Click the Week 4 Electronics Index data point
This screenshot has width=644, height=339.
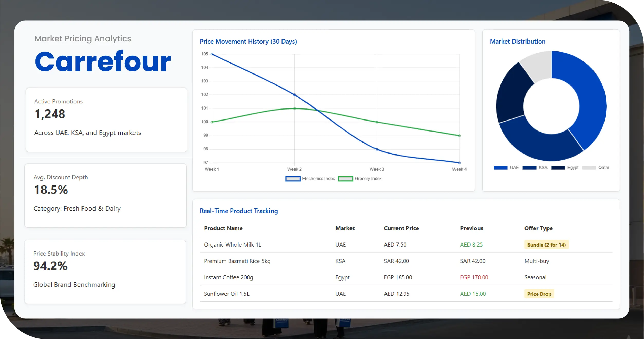[459, 163]
